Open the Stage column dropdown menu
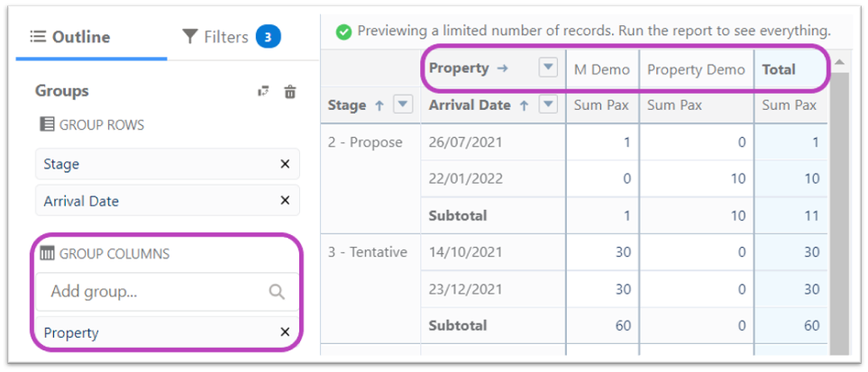868x372 pixels. [403, 104]
